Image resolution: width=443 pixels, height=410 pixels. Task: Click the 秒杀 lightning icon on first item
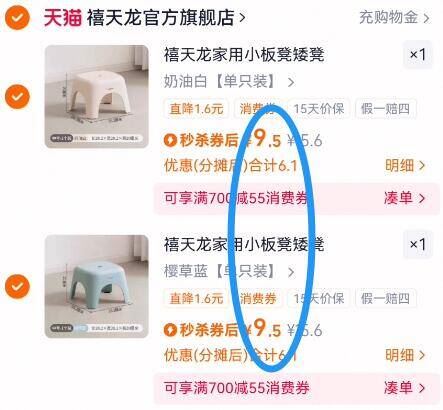(x=170, y=140)
